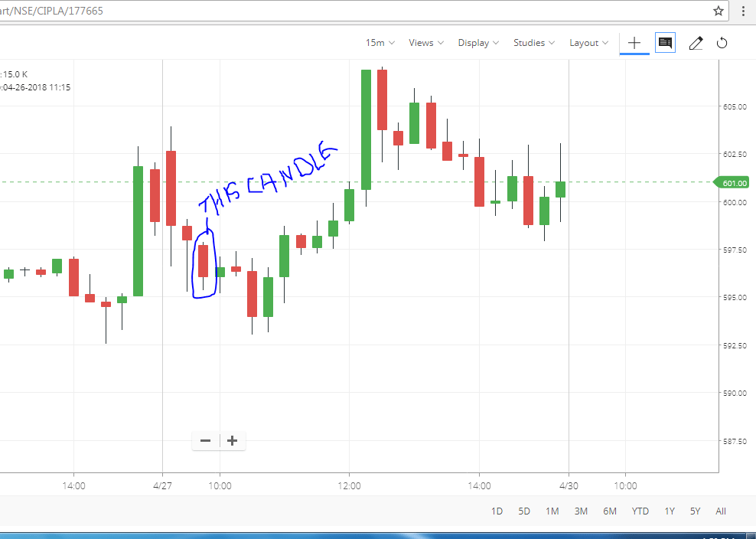This screenshot has width=756, height=539.
Task: Select the 1M range button
Action: pos(552,511)
